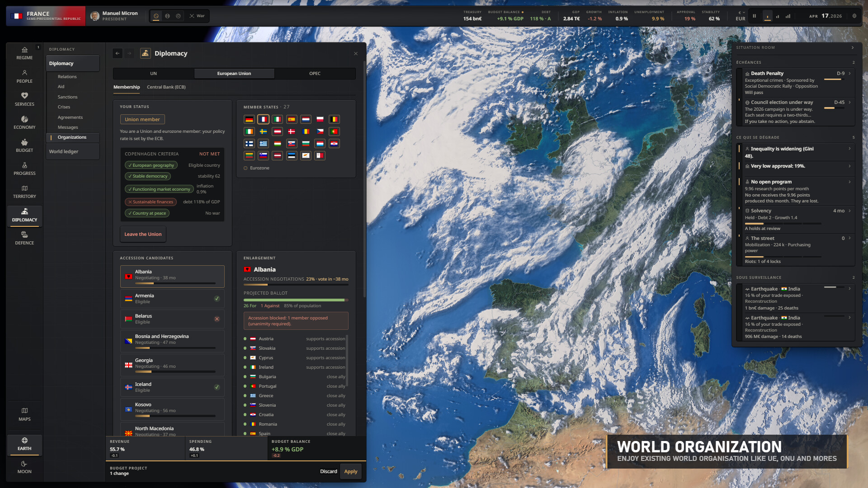Expand the Solvency item chevron
This screenshot has width=868, height=488.
[850, 211]
